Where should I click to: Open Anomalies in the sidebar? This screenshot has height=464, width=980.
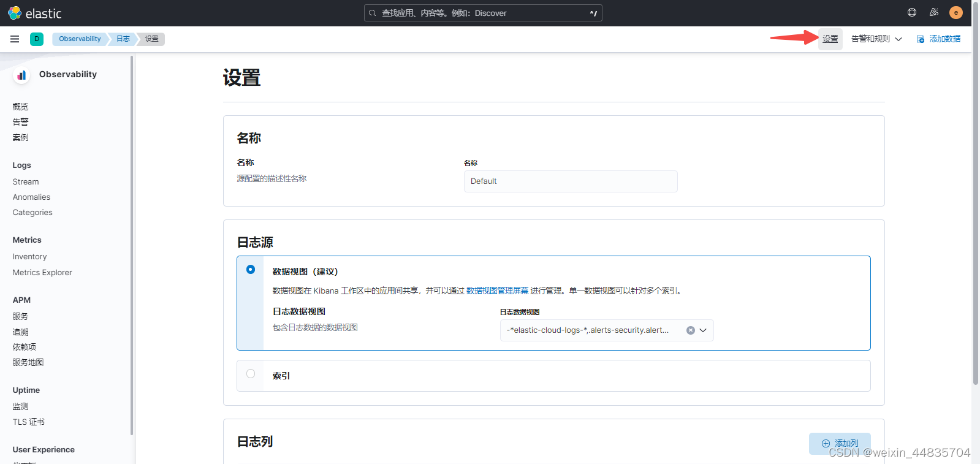pyautogui.click(x=31, y=197)
